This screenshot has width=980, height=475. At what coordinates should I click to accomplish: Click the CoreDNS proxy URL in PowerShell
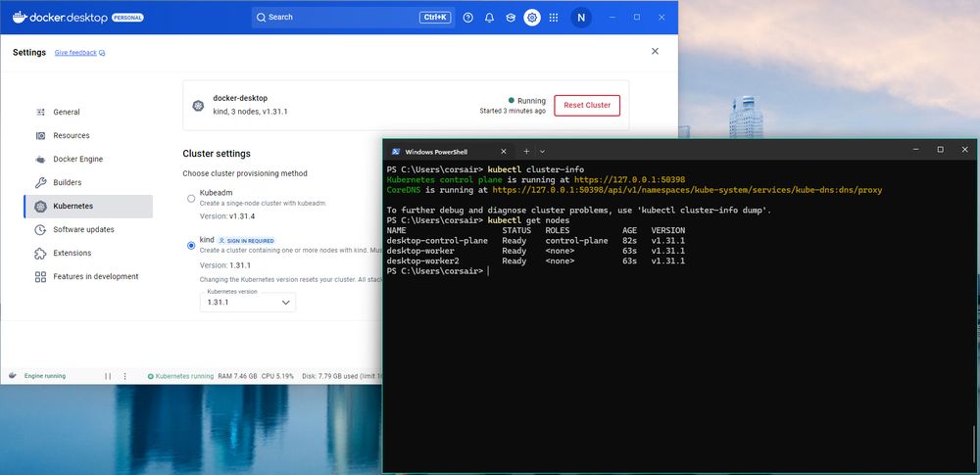tap(687, 190)
